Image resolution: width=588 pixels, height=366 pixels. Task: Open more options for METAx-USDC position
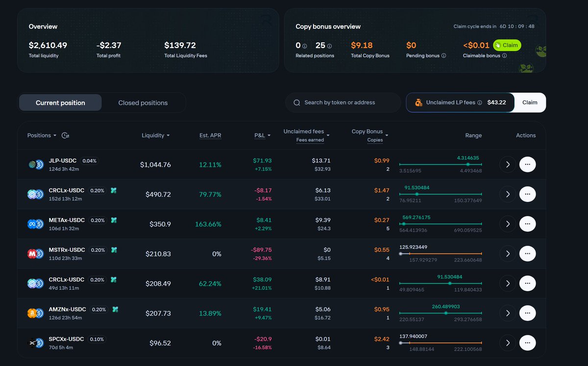(x=527, y=224)
